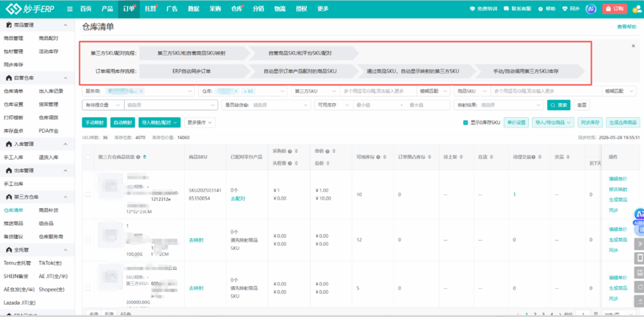
Task: Click 去配对 link in first row
Action: click(237, 198)
